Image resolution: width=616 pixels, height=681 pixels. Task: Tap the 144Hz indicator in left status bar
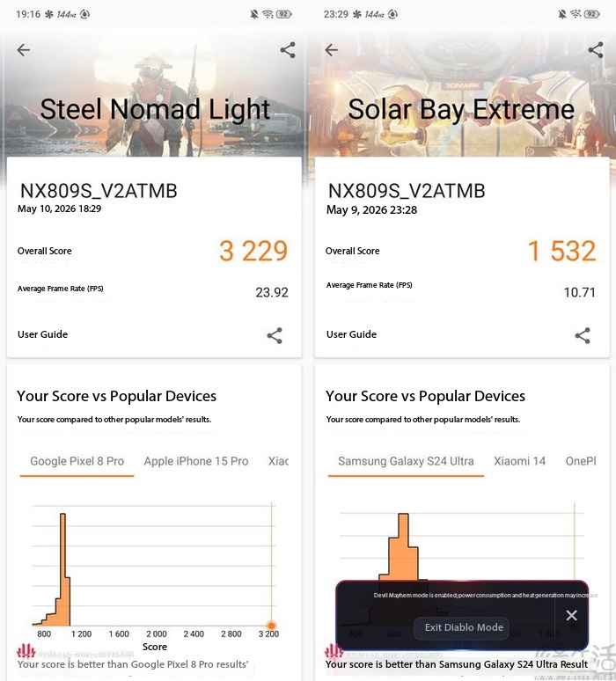pyautogui.click(x=66, y=14)
